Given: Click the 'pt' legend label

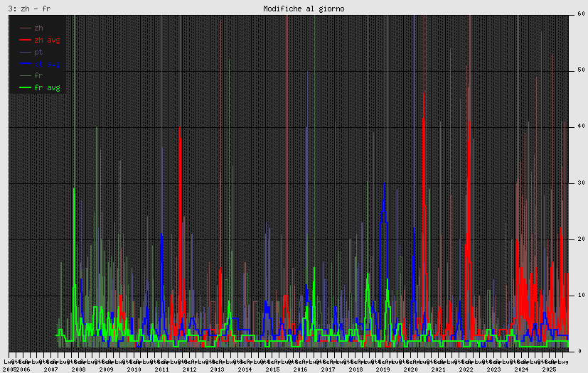Looking at the screenshot, I should [38, 52].
